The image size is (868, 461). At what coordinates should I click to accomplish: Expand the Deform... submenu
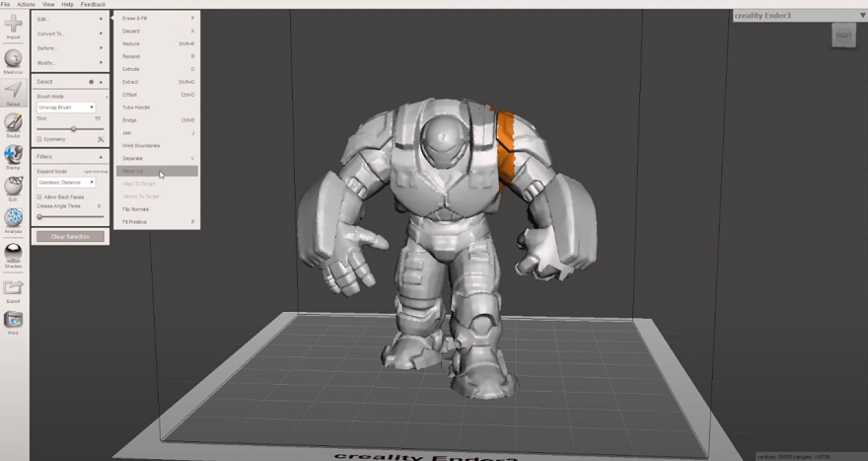(x=70, y=48)
